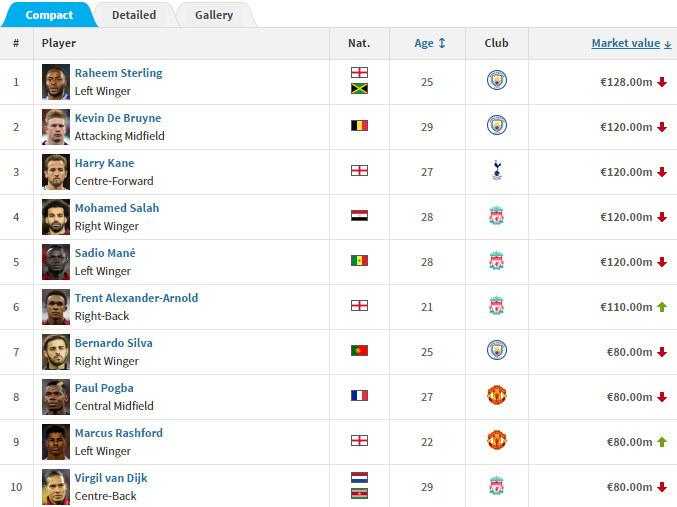Open Marcus Rashford profile link
Screen dimensions: 677x507
point(119,433)
